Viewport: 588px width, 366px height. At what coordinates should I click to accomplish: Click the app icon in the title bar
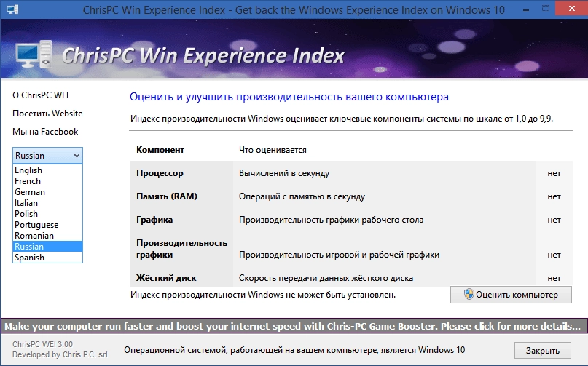pos(12,9)
